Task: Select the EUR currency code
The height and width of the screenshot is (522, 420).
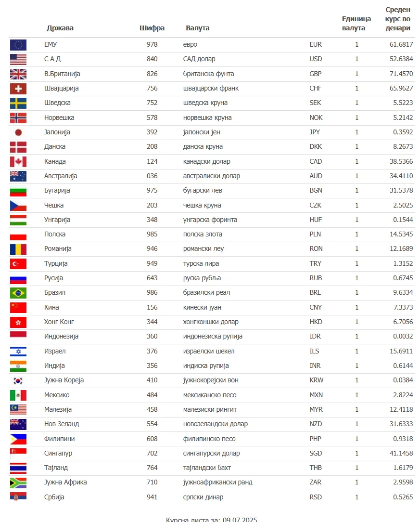Action: (x=316, y=44)
